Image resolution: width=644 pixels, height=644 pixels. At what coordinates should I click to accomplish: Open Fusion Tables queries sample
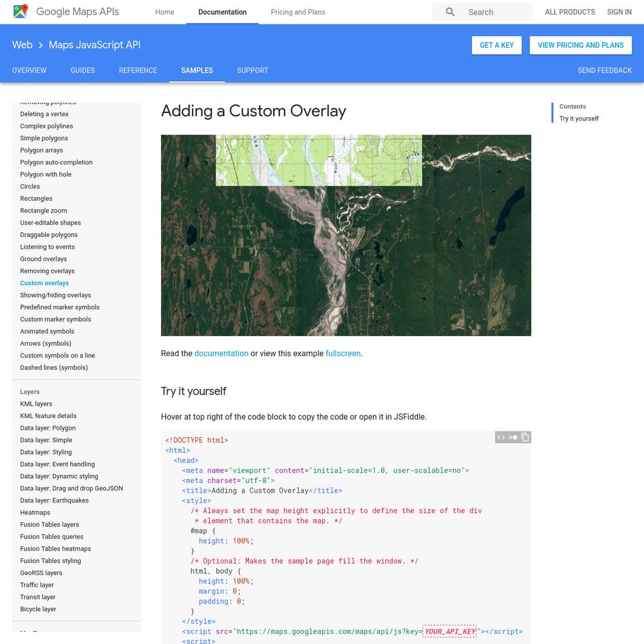pos(52,536)
